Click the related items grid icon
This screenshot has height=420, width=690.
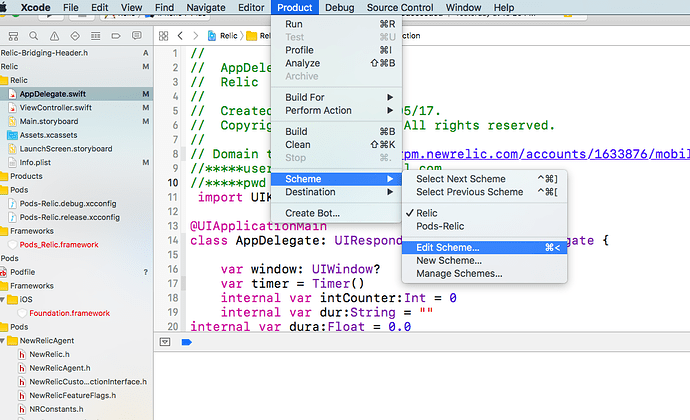[163, 36]
